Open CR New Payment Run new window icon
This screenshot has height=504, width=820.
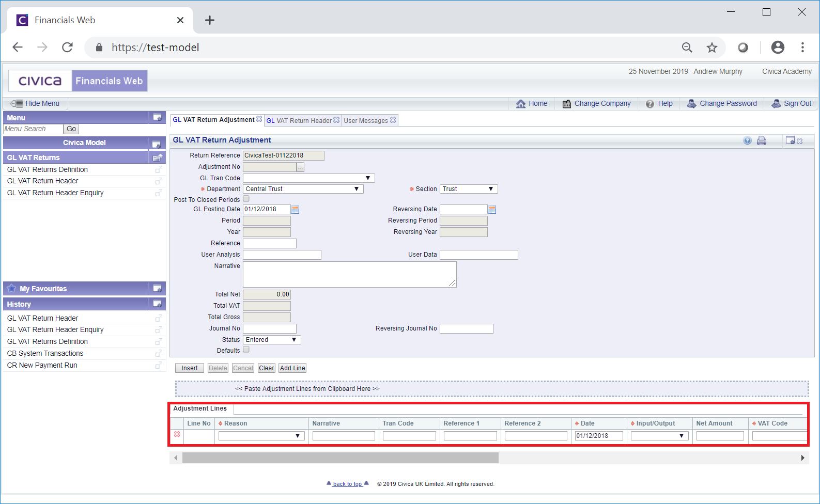point(159,365)
